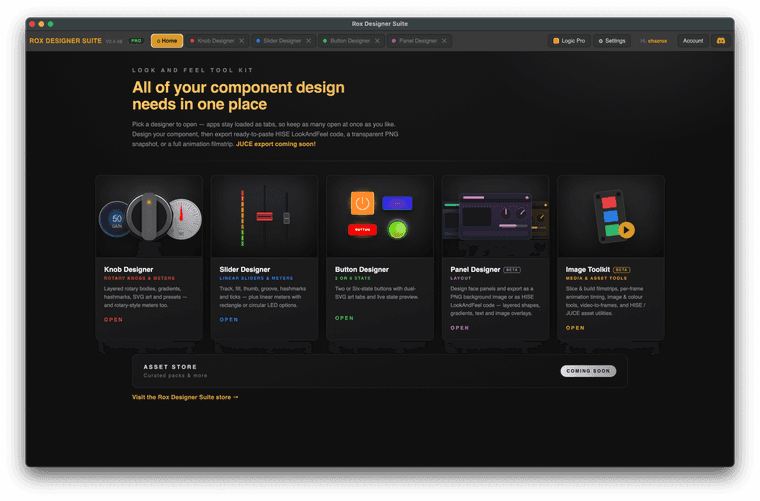The height and width of the screenshot is (501, 760).
Task: Open the Discord icon button
Action: point(721,41)
